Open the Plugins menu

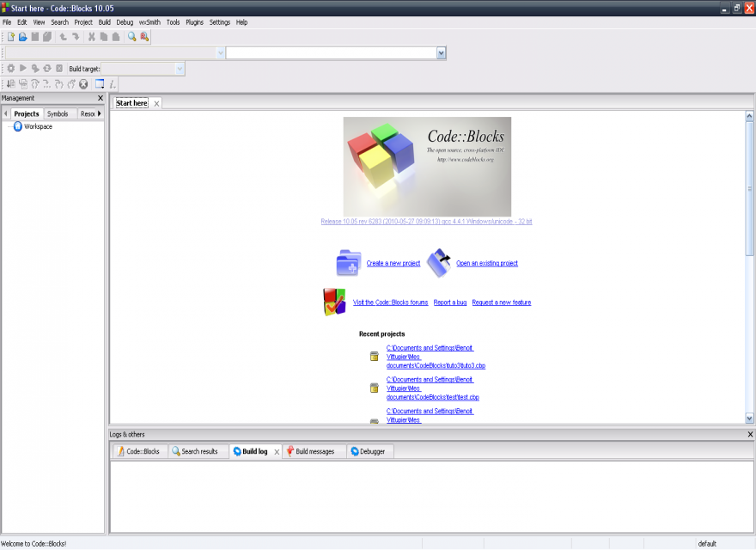(194, 22)
